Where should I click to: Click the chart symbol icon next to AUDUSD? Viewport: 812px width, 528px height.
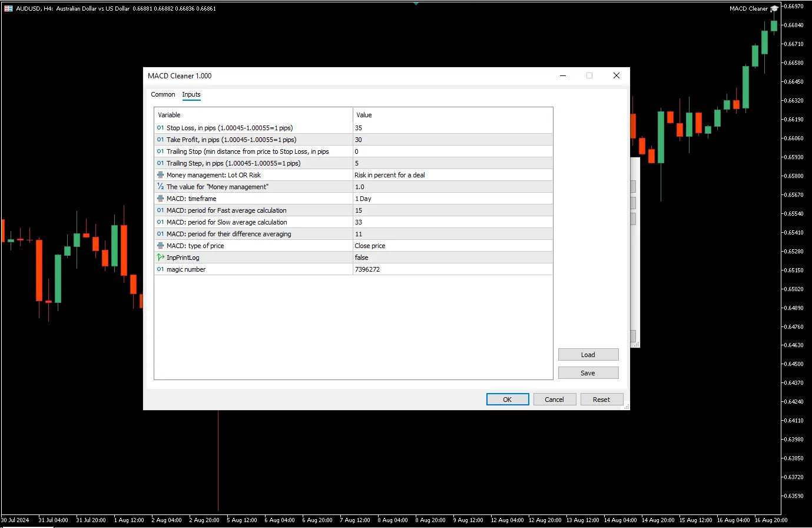point(8,9)
